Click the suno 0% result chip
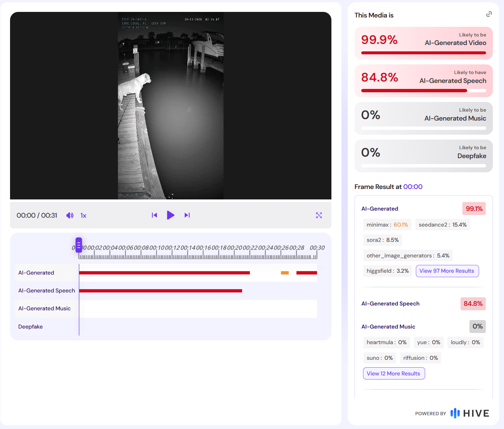The width and height of the screenshot is (504, 429). coord(380,358)
